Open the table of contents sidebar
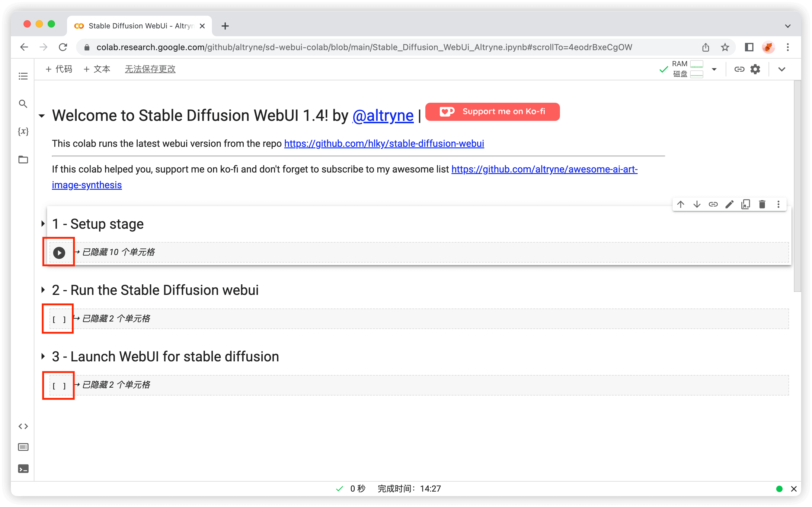The height and width of the screenshot is (507, 812). click(x=23, y=76)
